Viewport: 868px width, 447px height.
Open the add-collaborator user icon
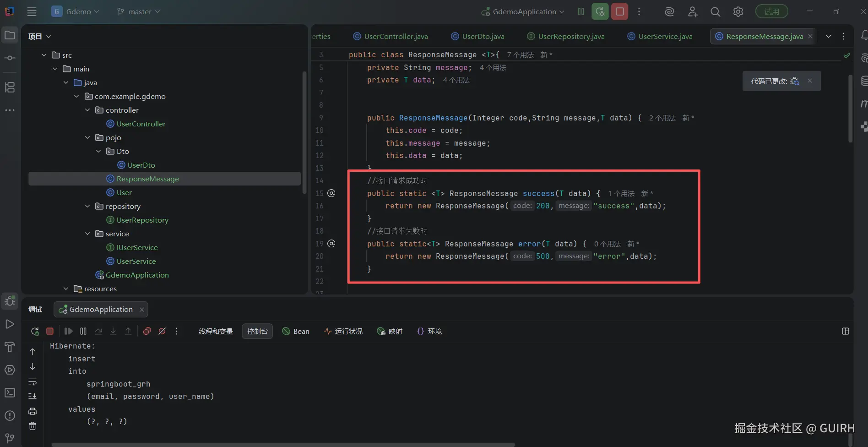693,11
